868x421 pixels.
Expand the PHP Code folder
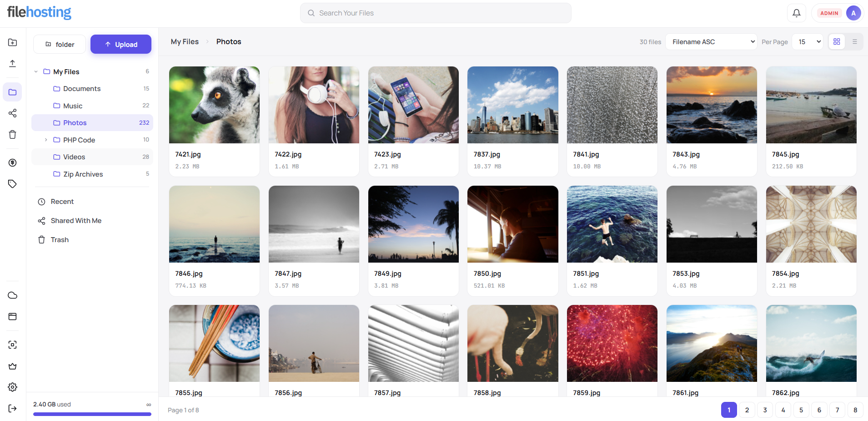(46, 140)
